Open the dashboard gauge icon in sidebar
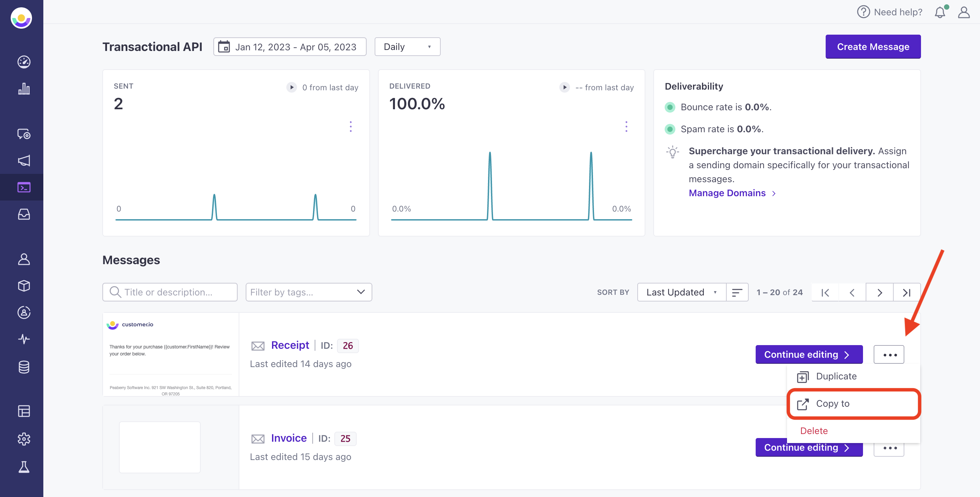 click(x=24, y=62)
